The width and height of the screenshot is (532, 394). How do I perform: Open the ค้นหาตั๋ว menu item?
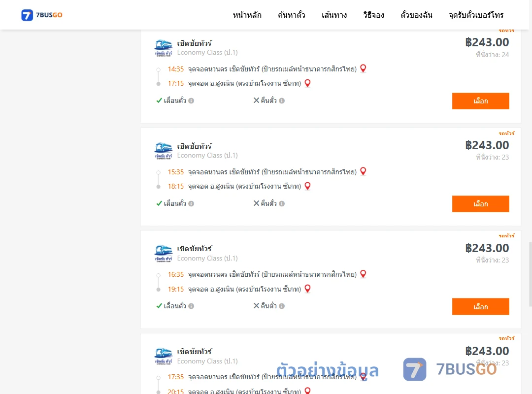coord(292,15)
